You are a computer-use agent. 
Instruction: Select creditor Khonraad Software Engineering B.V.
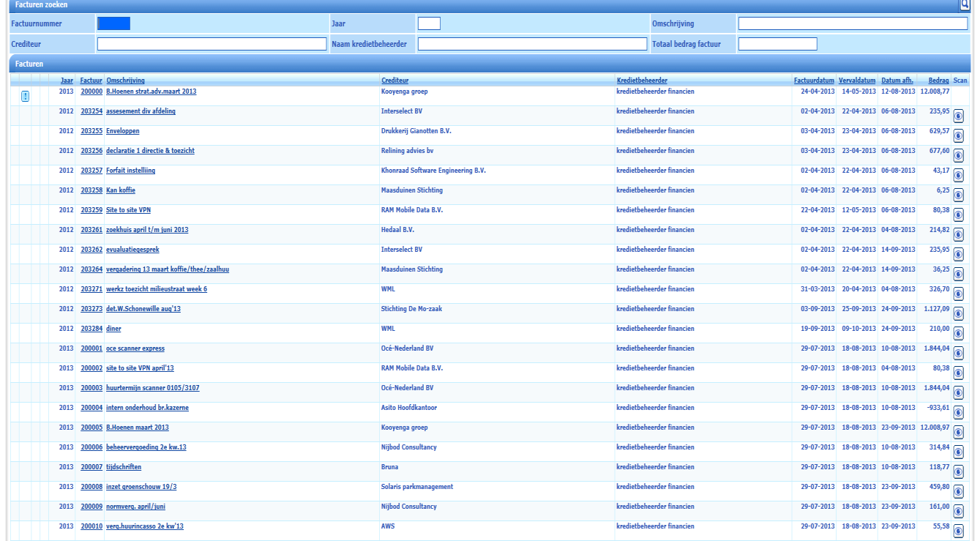pyautogui.click(x=434, y=171)
